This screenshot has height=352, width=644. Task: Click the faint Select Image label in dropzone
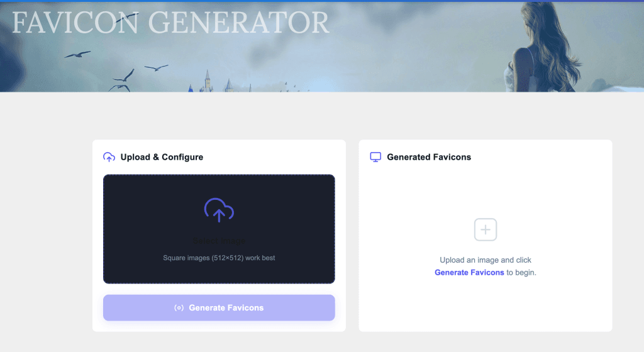point(219,241)
